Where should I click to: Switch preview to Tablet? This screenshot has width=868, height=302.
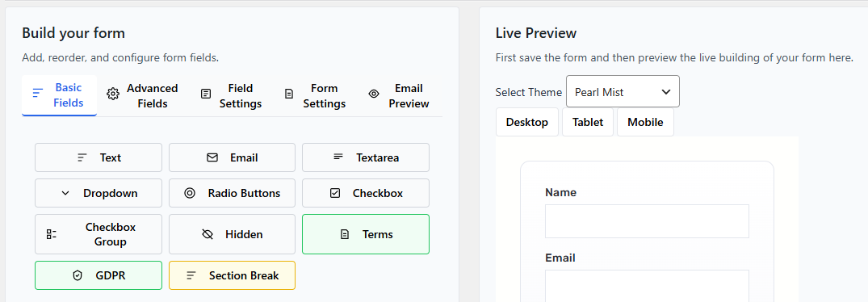pos(588,122)
